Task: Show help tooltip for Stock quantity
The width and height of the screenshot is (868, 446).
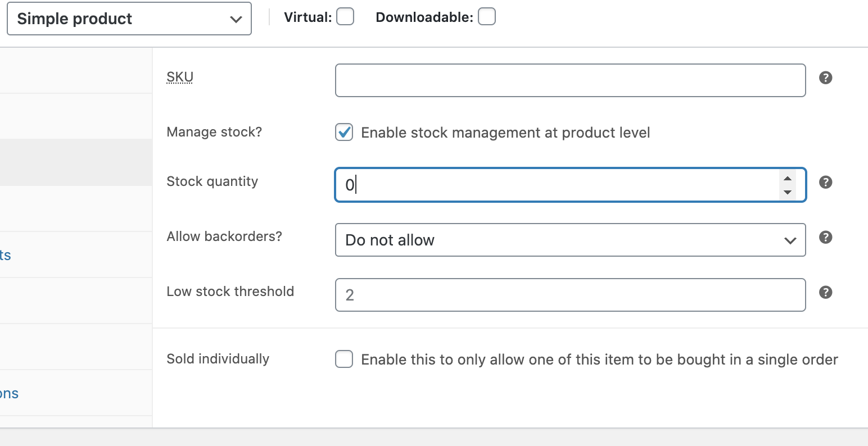Action: coord(825,182)
